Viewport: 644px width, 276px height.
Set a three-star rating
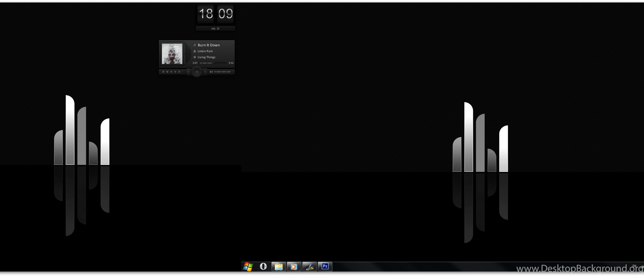[171, 72]
